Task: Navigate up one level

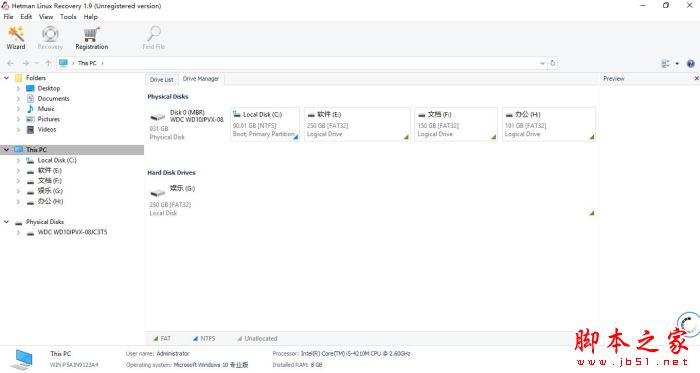Action: (x=48, y=63)
